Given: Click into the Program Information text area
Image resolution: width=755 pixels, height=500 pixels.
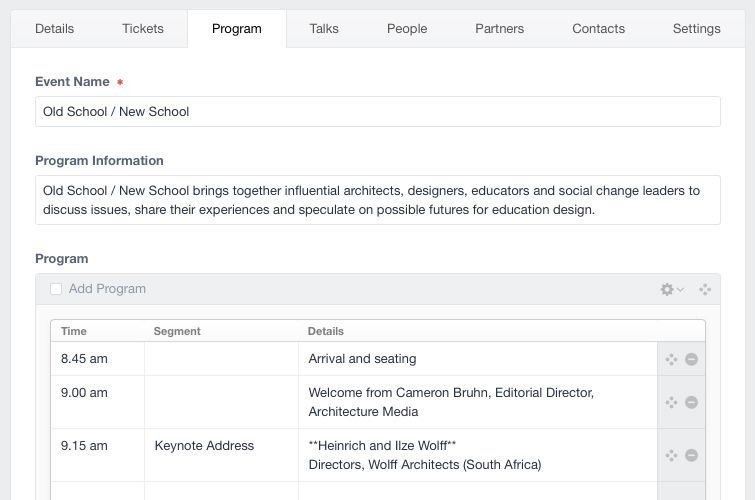Looking at the screenshot, I should click(378, 200).
